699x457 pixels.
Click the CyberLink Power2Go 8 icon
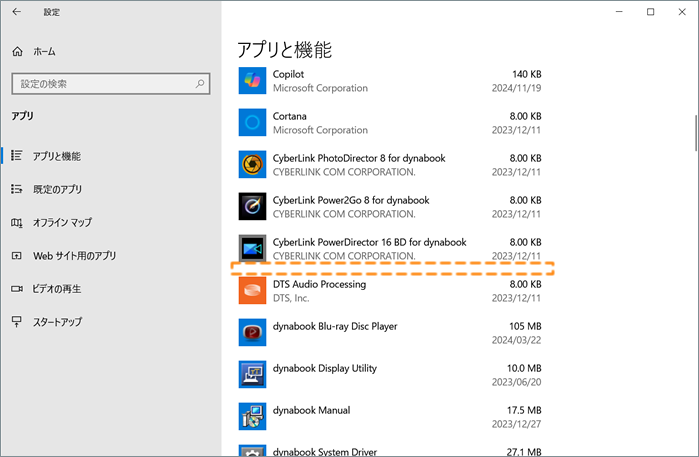click(252, 206)
